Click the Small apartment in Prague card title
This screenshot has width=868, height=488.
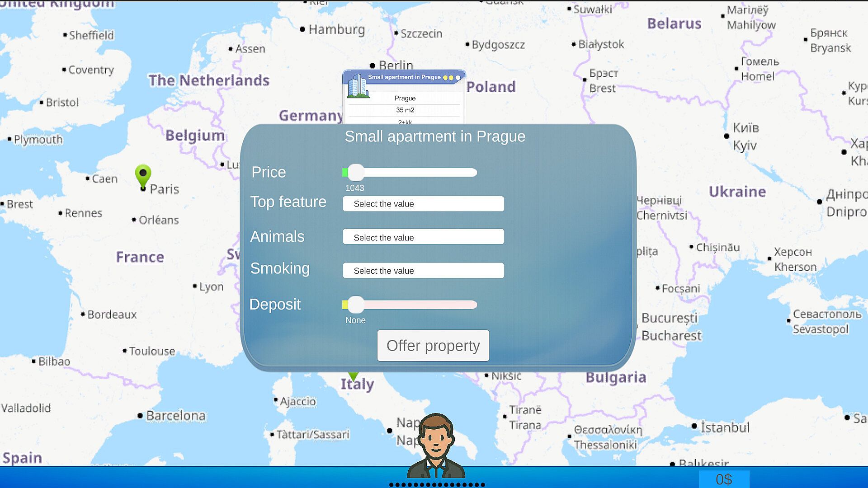404,77
